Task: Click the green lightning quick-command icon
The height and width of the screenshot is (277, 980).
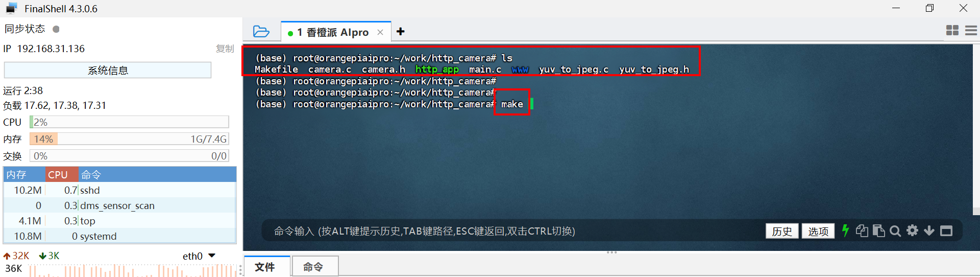Action: 845,231
